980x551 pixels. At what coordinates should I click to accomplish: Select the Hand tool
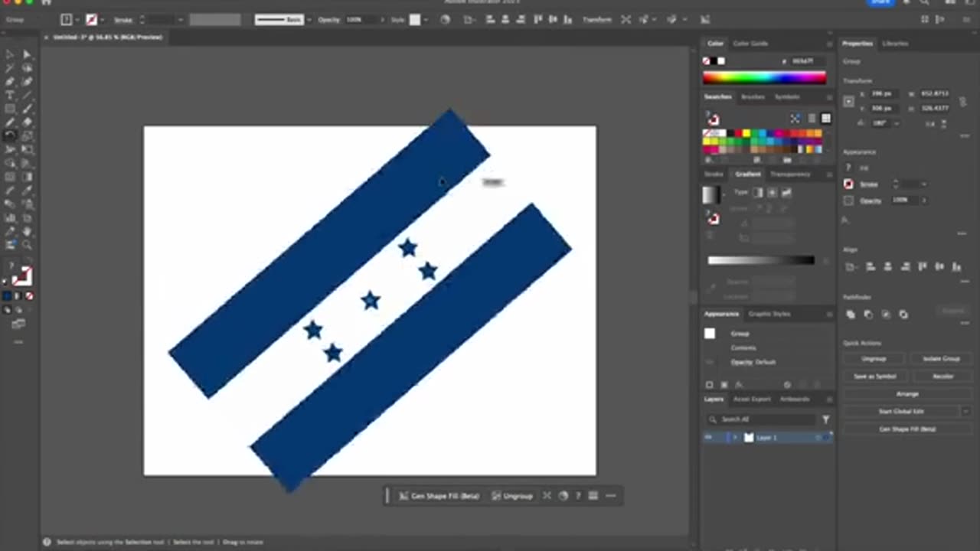pyautogui.click(x=27, y=231)
